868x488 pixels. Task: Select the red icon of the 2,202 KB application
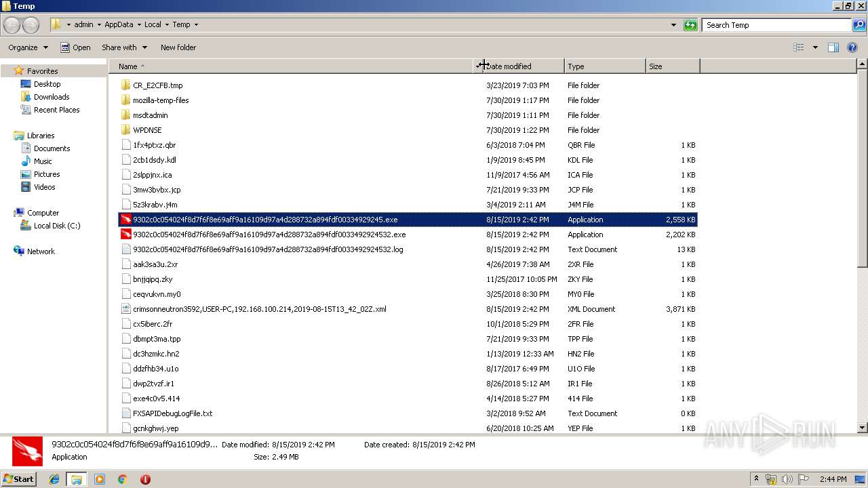pyautogui.click(x=125, y=235)
